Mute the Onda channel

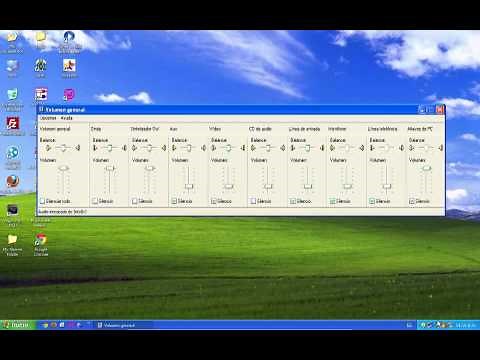tap(95, 201)
